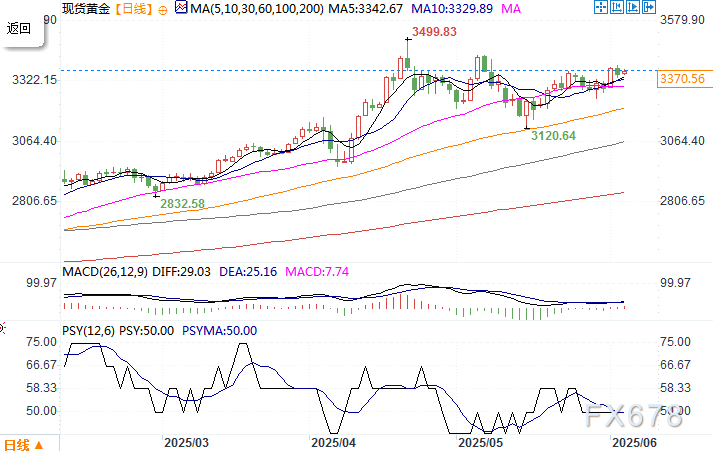
Task: Click the 2025/04 date on the time axis
Action: pos(334,441)
